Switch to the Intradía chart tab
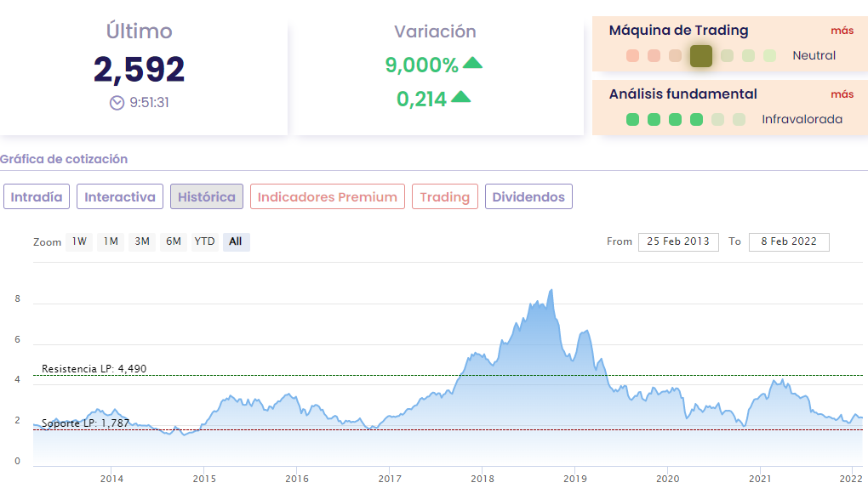Image resolution: width=868 pixels, height=494 pixels. point(37,197)
